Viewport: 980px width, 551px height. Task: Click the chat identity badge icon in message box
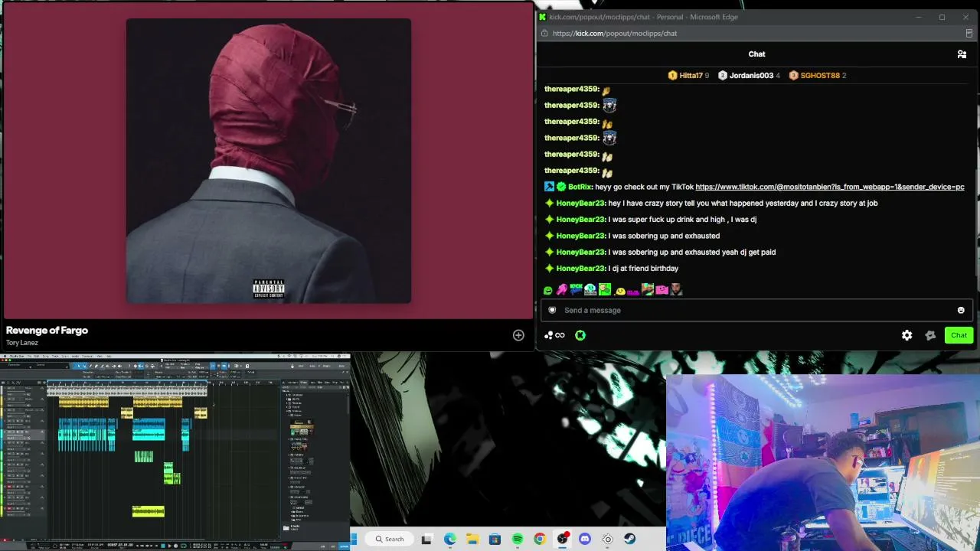(x=552, y=310)
